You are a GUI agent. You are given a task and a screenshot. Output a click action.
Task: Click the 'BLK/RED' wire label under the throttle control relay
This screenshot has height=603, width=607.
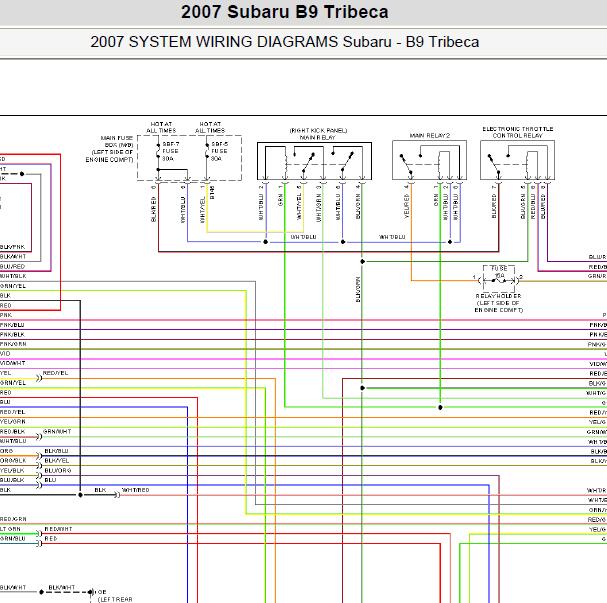pos(494,206)
